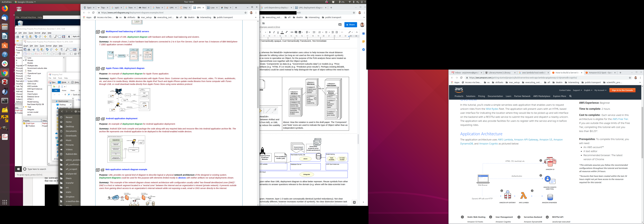The image size is (644, 224).
Task: Click the AWS search magnifier icon
Action: coord(570,96)
